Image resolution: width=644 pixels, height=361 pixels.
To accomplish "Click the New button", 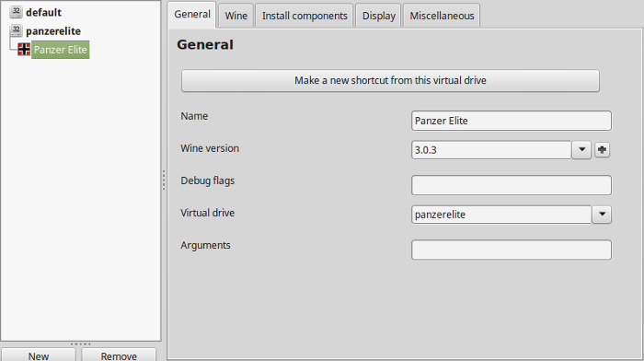I will [x=39, y=355].
